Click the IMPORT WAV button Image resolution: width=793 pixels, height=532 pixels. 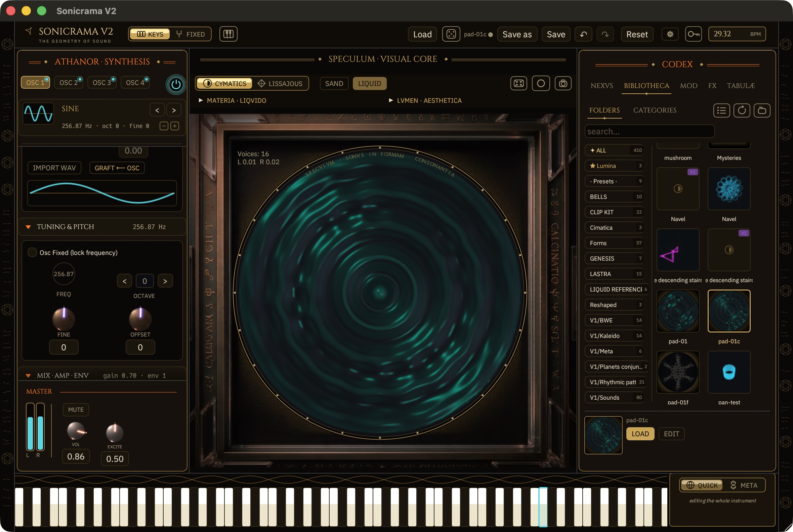point(54,168)
